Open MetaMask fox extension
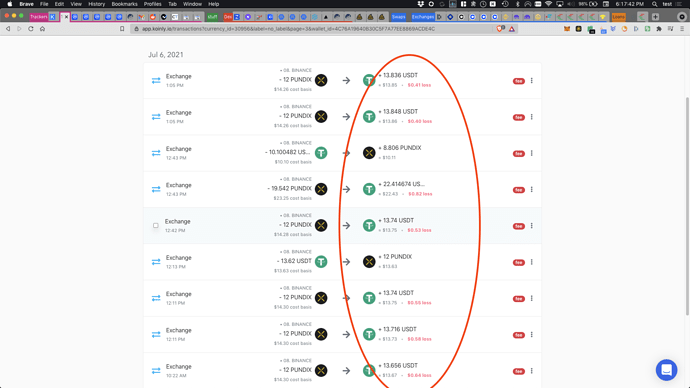690x388 pixels. click(567, 29)
